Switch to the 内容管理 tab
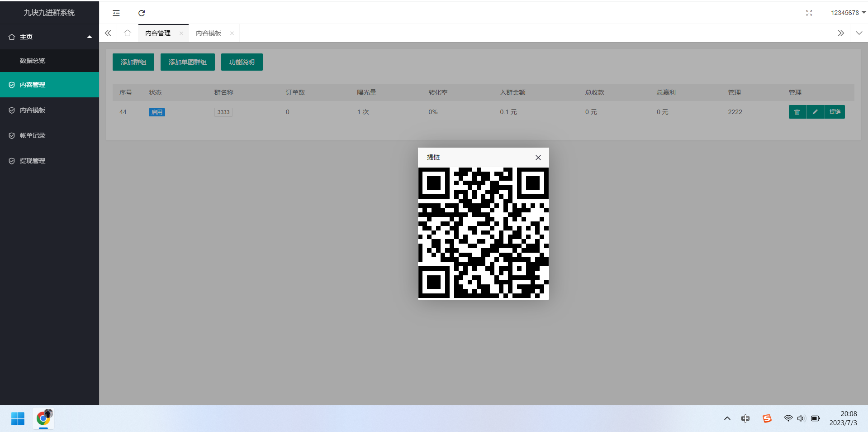The height and width of the screenshot is (432, 868). (x=158, y=33)
